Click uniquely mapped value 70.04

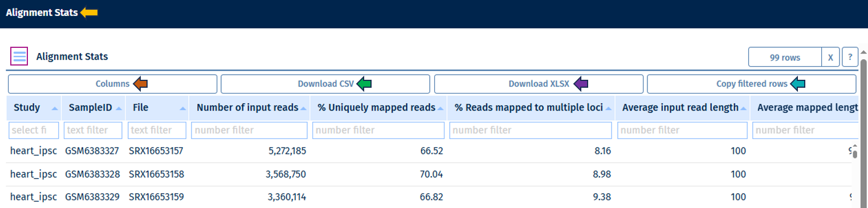click(431, 174)
